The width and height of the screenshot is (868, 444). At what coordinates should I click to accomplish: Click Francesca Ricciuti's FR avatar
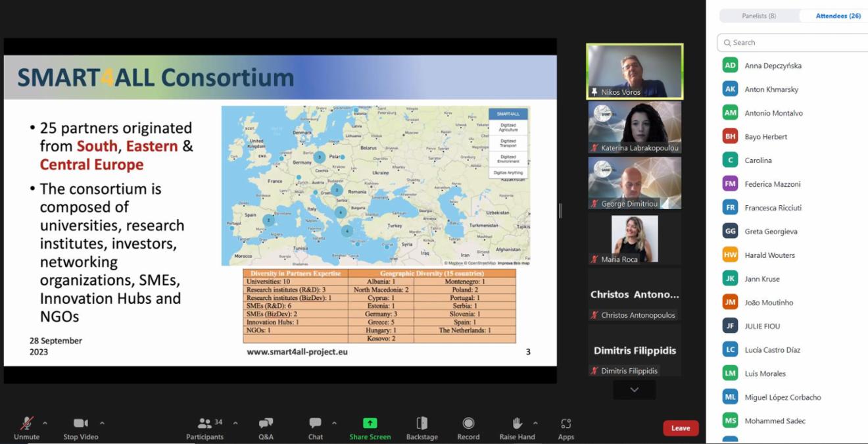tap(730, 207)
